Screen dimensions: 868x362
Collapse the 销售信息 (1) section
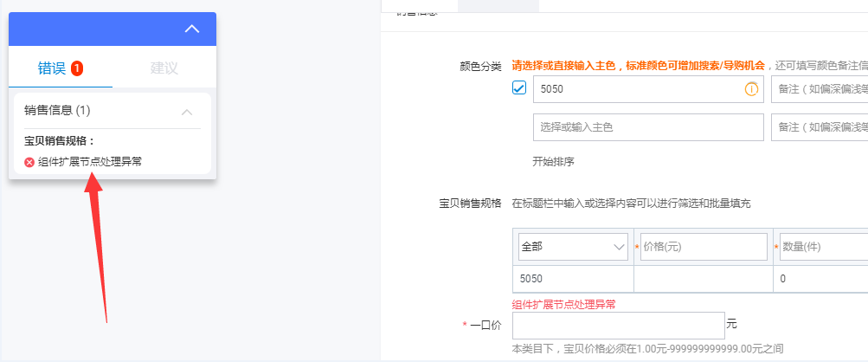pyautogui.click(x=187, y=113)
